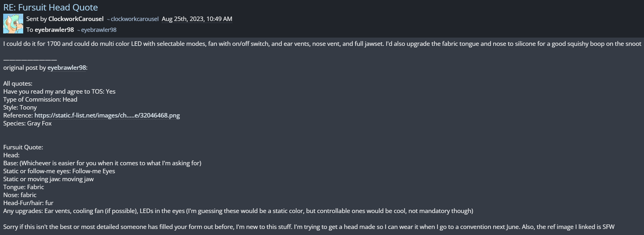
Task: Open ClockworkCarousel's avatar image
Action: (x=13, y=24)
